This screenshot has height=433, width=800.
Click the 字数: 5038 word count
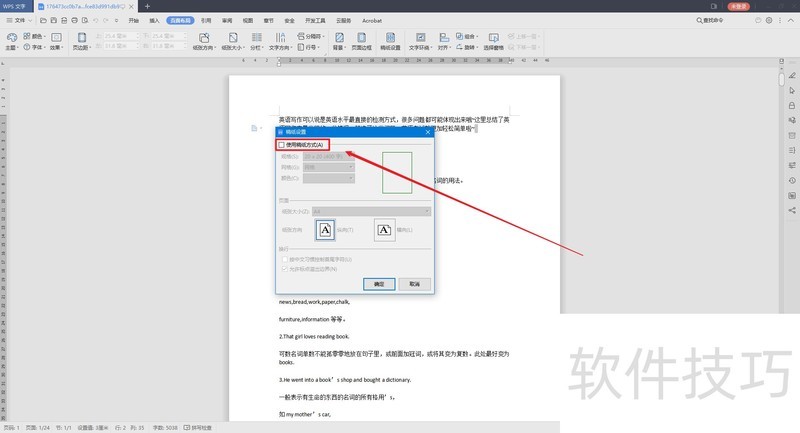(165, 427)
